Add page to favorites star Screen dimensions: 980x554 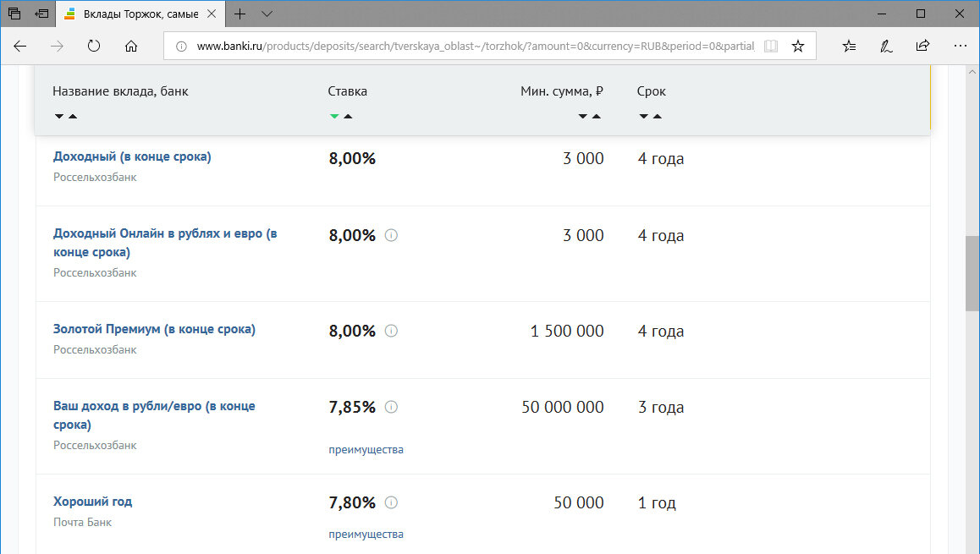click(x=798, y=47)
